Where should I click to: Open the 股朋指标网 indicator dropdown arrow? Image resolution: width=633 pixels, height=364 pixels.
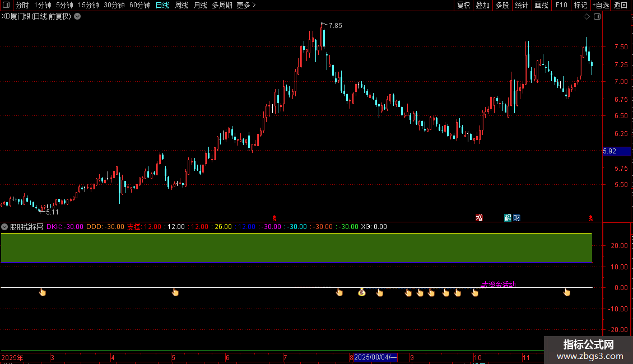point(5,227)
